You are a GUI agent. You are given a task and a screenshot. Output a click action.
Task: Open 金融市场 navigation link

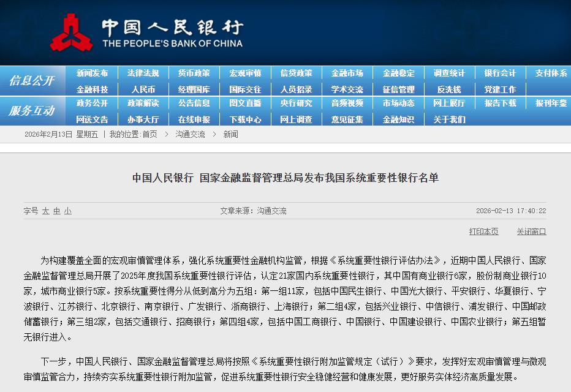[x=347, y=73]
